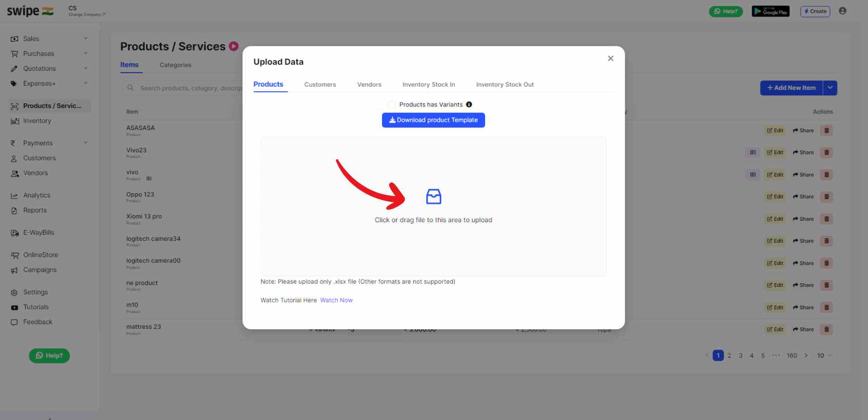Expand the Sales menu chevron
Image resolution: width=868 pixels, height=420 pixels.
click(85, 39)
